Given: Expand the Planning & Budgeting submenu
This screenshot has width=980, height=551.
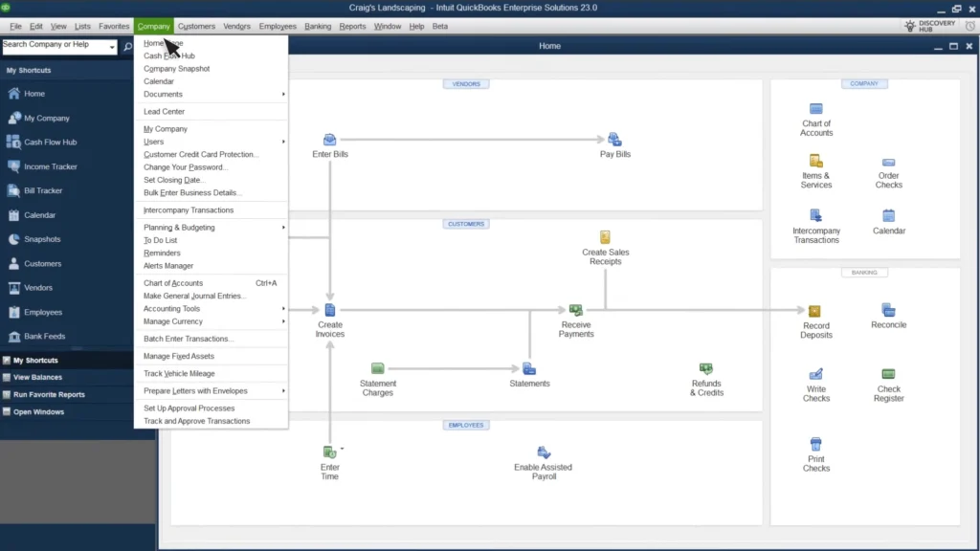Looking at the screenshot, I should click(x=211, y=228).
